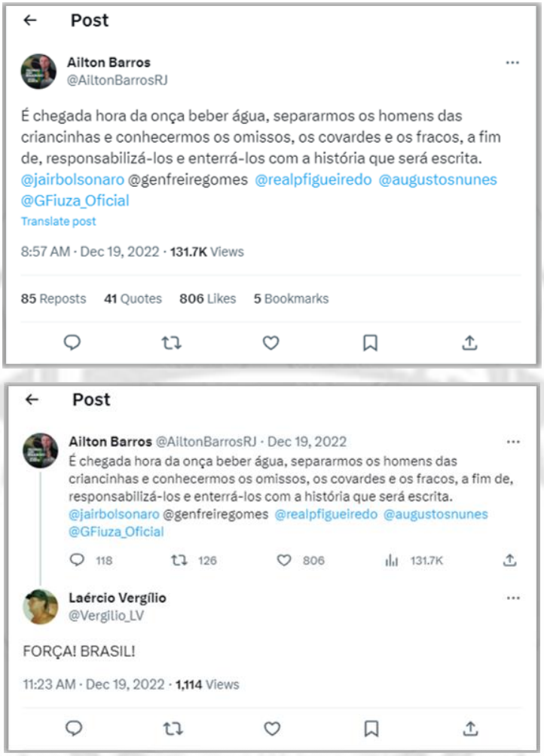View the 41 Quotes list
The width and height of the screenshot is (544, 756).
coord(133,298)
